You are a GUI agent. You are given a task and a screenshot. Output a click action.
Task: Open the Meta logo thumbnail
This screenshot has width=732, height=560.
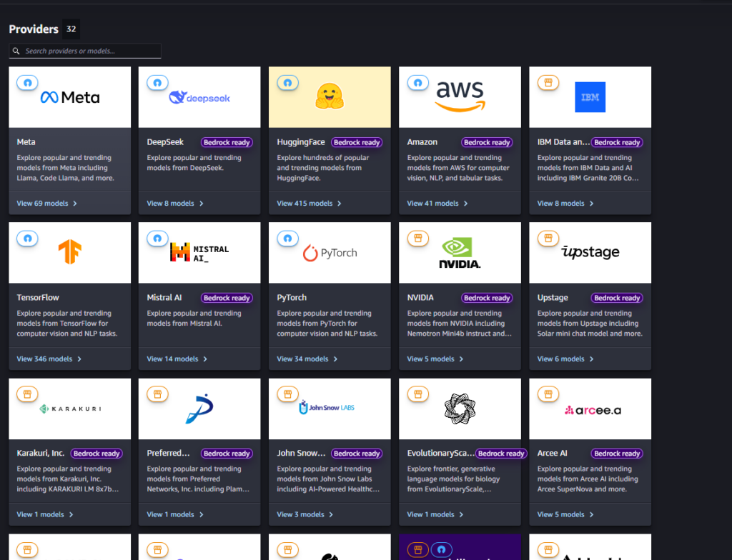[x=70, y=97]
